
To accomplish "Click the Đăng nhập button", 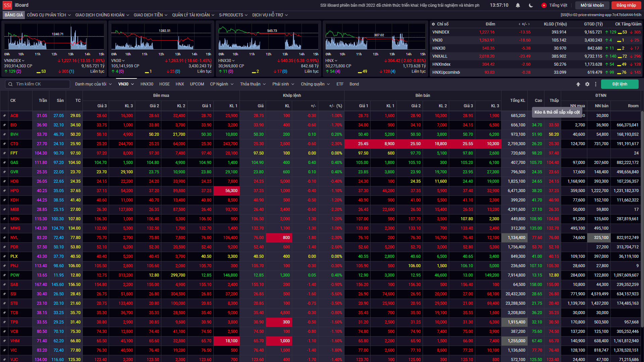I will pos(626,5).
